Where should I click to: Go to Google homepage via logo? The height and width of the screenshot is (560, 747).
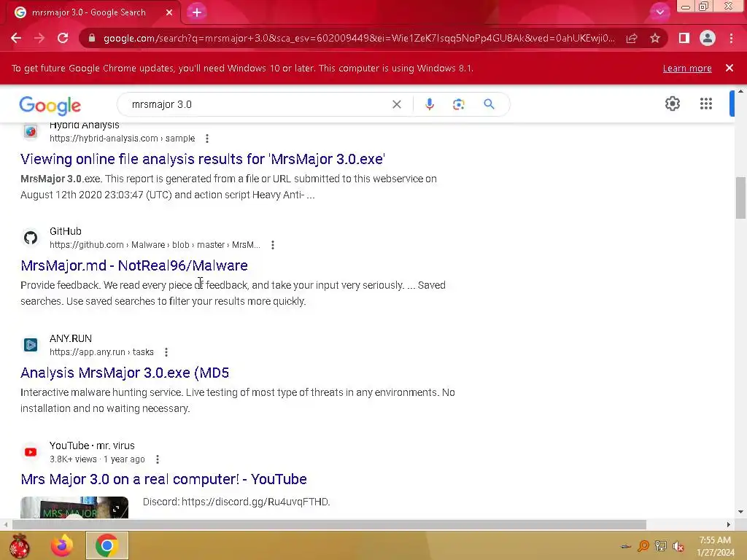point(50,106)
